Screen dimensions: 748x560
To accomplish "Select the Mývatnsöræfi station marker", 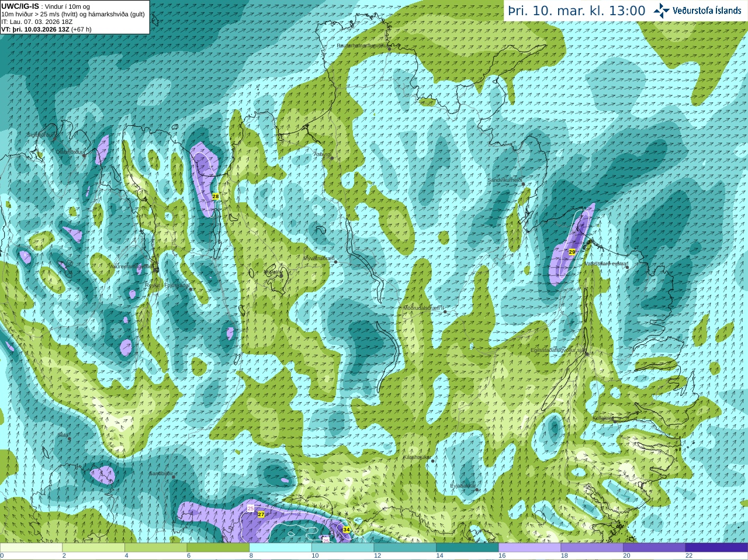I will (335, 262).
